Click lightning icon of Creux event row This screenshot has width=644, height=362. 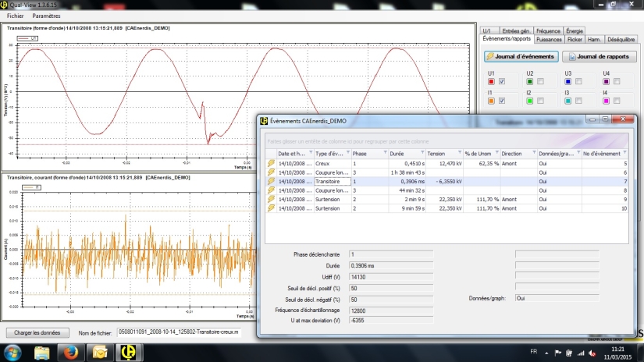pos(271,163)
